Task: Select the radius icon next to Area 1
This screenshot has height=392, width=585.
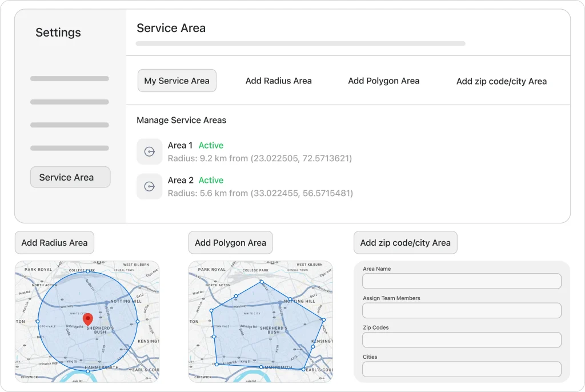Action: pos(149,151)
